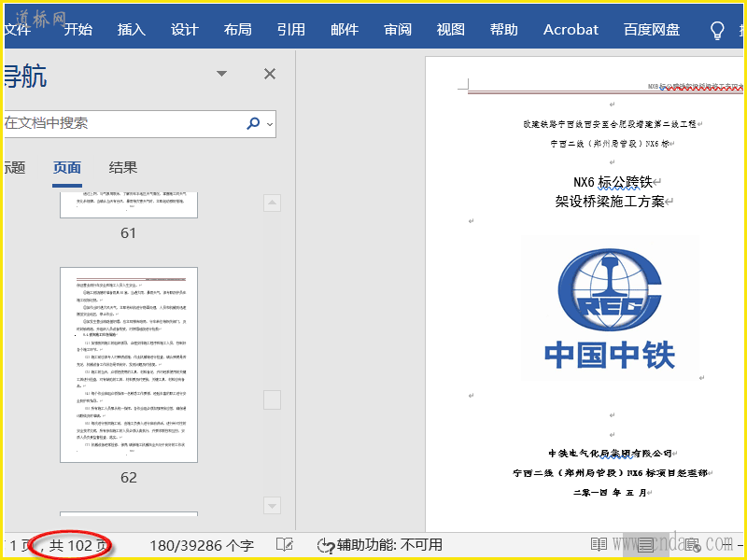Click the thumbnail scrollbar up arrow
Image resolution: width=747 pixels, height=560 pixels.
pos(272,203)
